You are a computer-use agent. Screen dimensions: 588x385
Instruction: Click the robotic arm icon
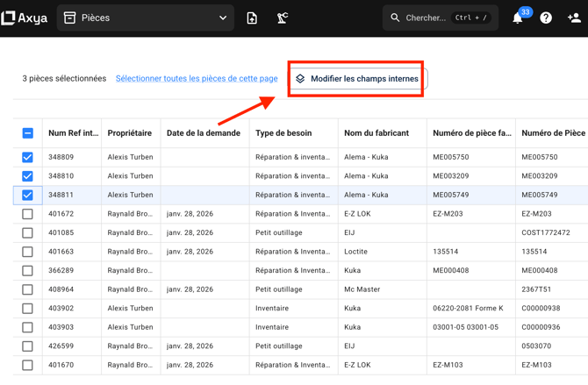coord(283,18)
